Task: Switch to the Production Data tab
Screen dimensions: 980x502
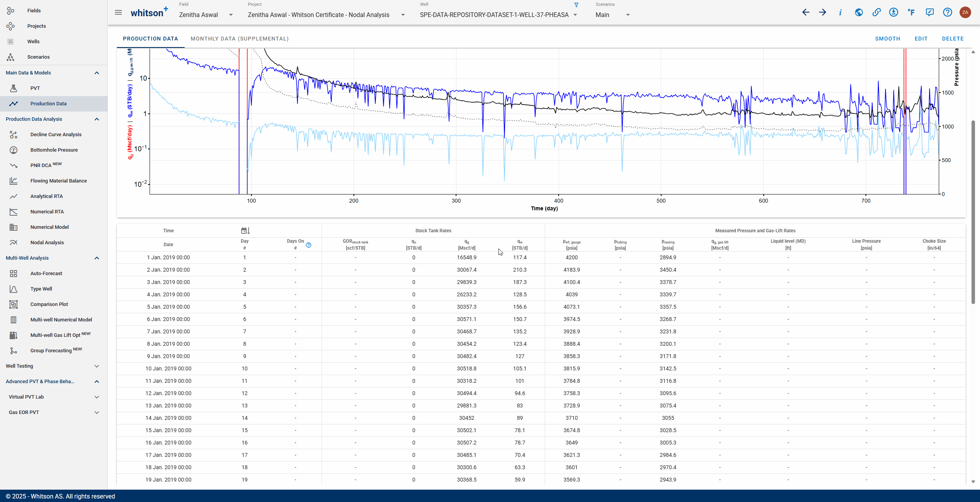Action: coord(150,39)
